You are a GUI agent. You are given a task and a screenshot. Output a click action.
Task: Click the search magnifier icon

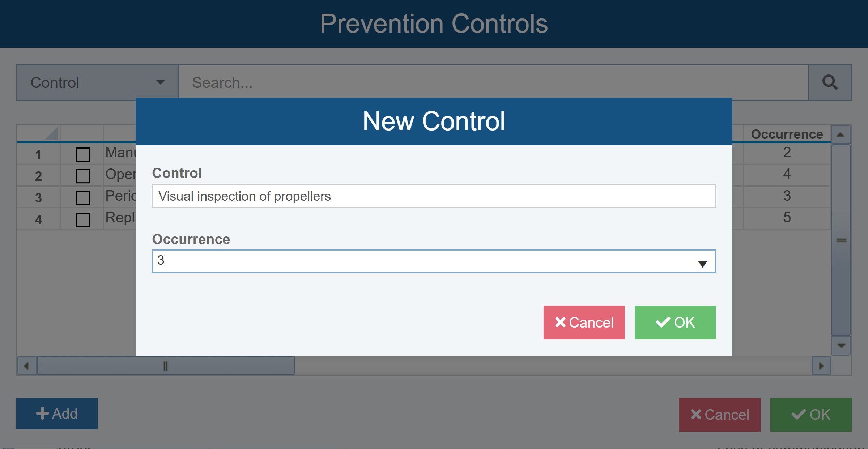click(830, 82)
